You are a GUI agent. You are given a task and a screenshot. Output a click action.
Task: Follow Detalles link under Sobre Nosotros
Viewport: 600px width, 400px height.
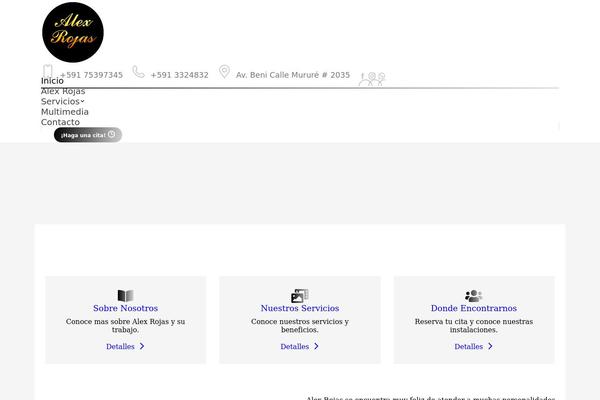(x=120, y=346)
